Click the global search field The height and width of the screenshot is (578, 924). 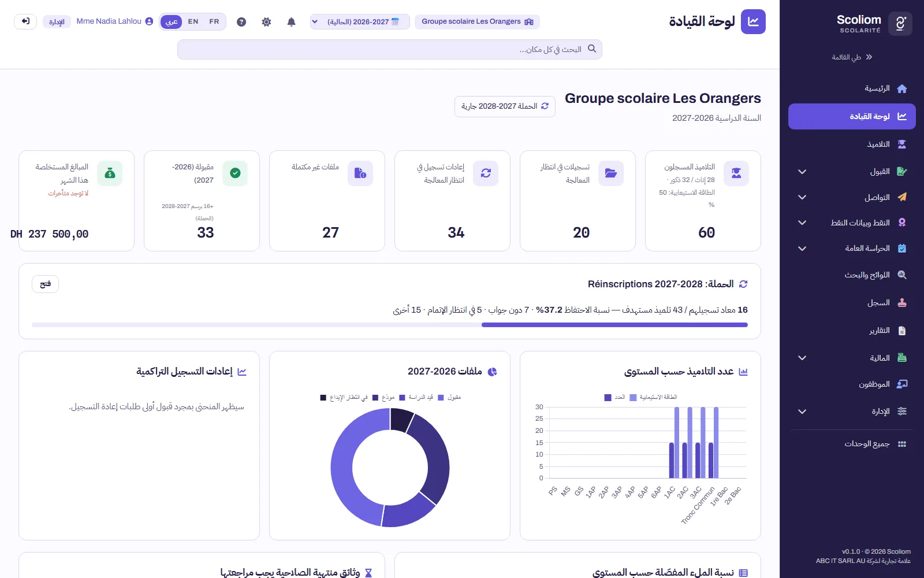[x=390, y=49]
